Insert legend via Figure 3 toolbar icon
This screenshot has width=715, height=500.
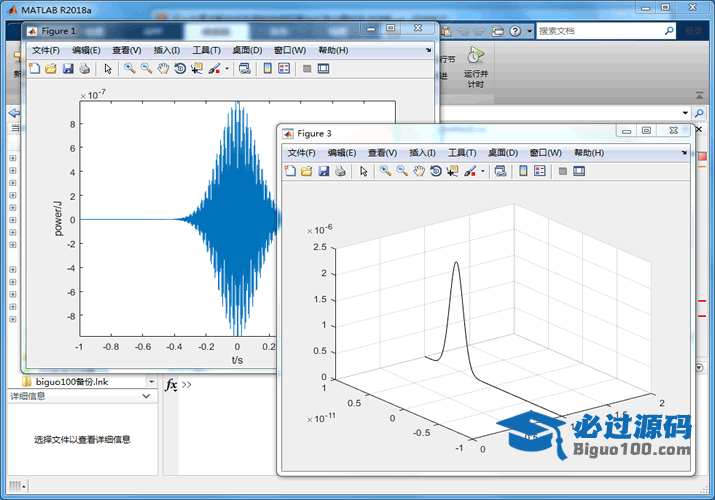(540, 171)
